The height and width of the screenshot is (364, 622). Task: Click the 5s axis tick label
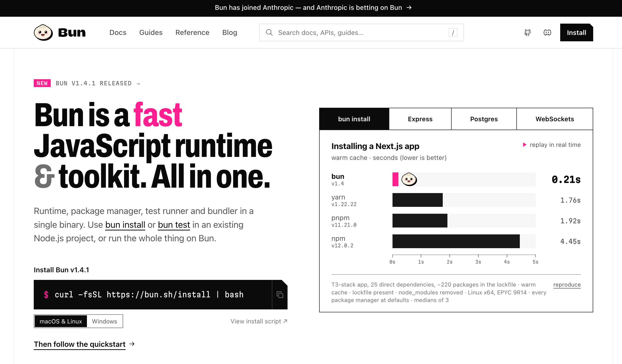[x=535, y=262]
